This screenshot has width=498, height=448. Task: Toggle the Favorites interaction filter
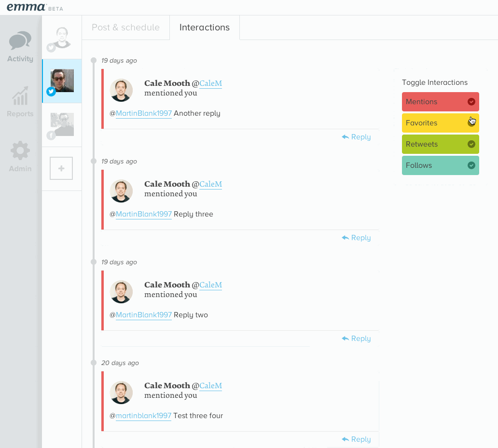pyautogui.click(x=440, y=123)
